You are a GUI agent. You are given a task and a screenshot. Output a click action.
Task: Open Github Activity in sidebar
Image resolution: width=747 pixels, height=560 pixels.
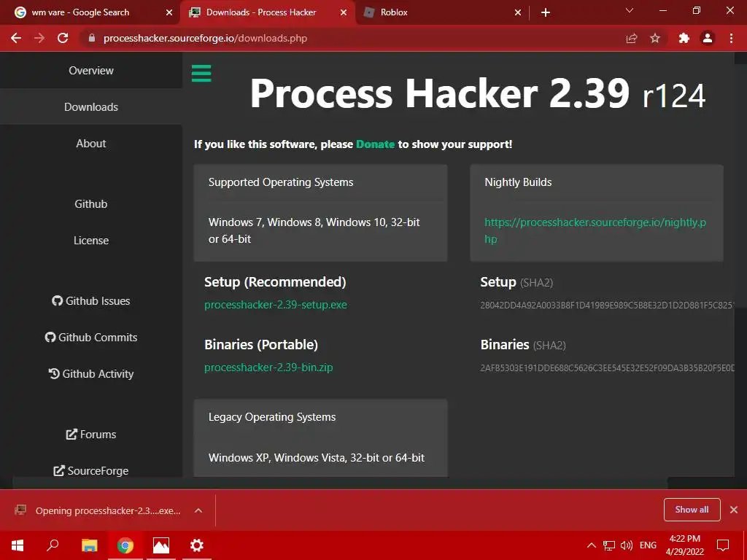[91, 374]
